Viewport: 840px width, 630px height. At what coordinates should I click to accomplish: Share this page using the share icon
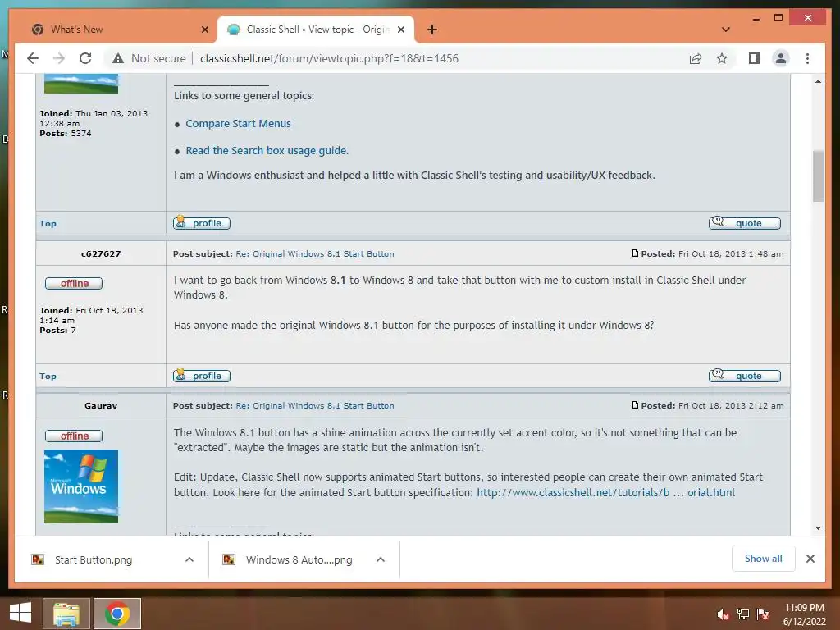(696, 58)
